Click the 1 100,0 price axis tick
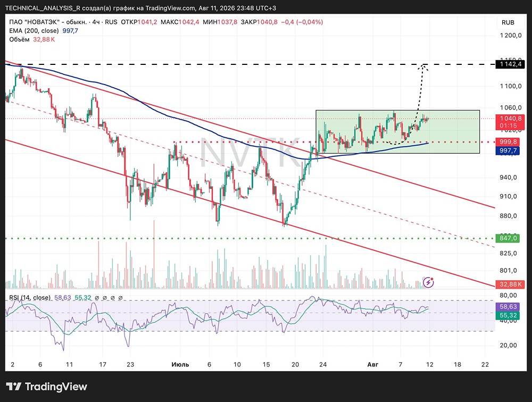This screenshot has height=402, width=532. pyautogui.click(x=511, y=86)
